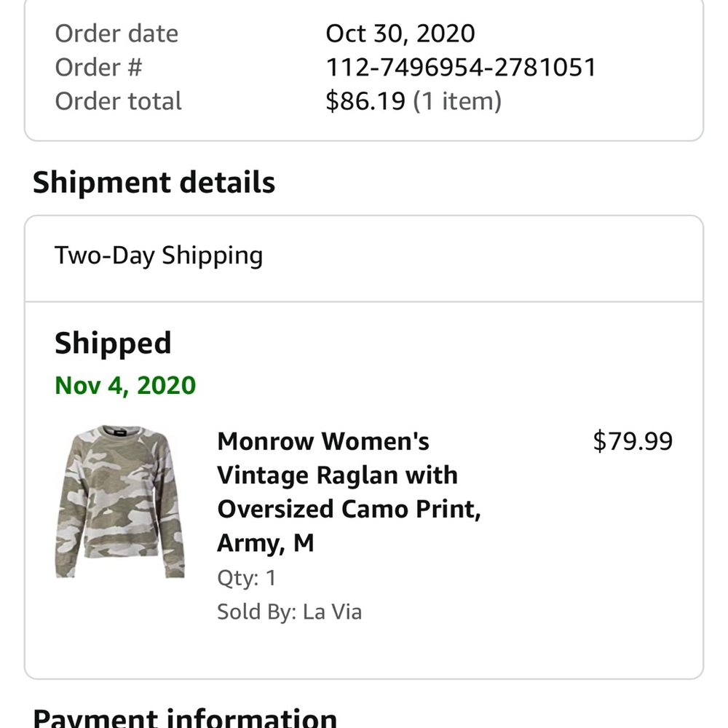The image size is (728, 728).
Task: Click the item price $79.99
Action: [x=633, y=440]
